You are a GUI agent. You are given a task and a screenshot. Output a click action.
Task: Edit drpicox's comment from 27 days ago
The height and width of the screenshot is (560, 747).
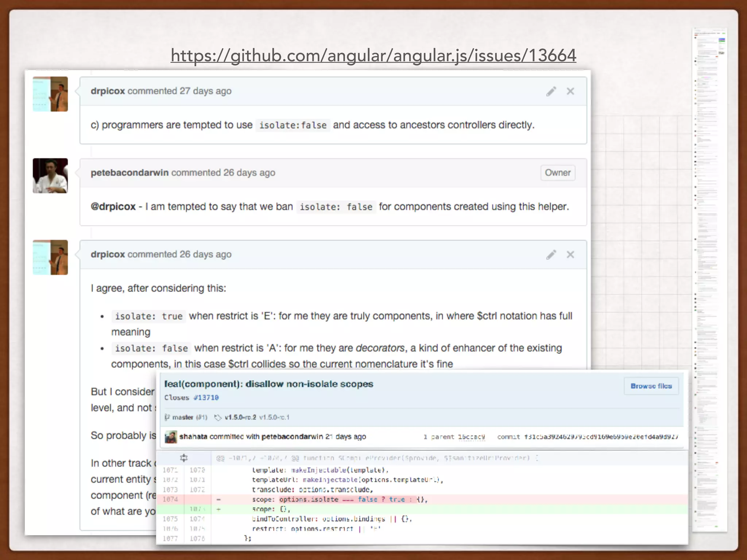coord(551,91)
